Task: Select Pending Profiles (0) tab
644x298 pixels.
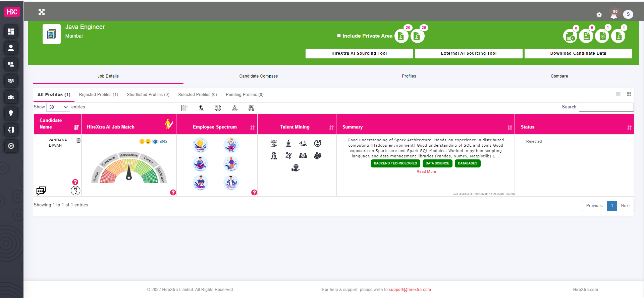Action: tap(245, 95)
